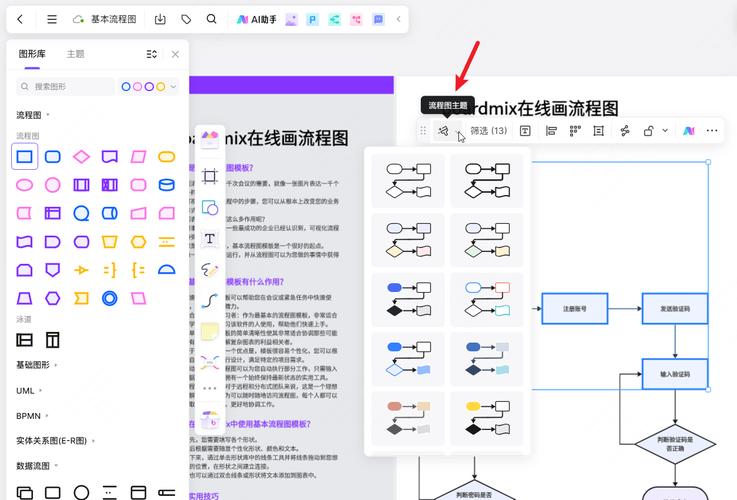Select the yellow sticky note tool
Image resolution: width=737 pixels, height=500 pixels.
point(210,332)
